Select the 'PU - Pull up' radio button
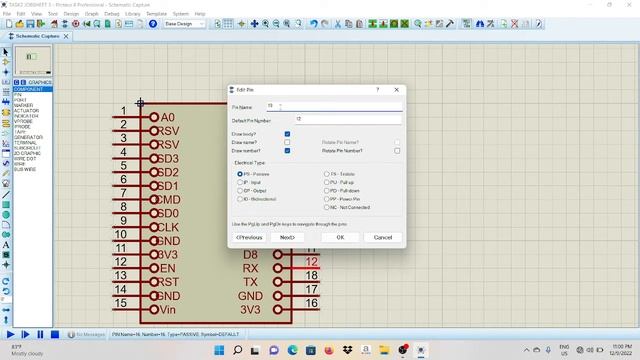The image size is (640, 360). pos(327,182)
